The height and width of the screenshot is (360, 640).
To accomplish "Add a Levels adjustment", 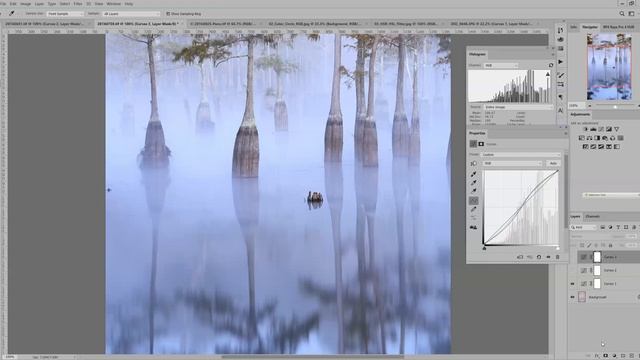I will 593,129.
